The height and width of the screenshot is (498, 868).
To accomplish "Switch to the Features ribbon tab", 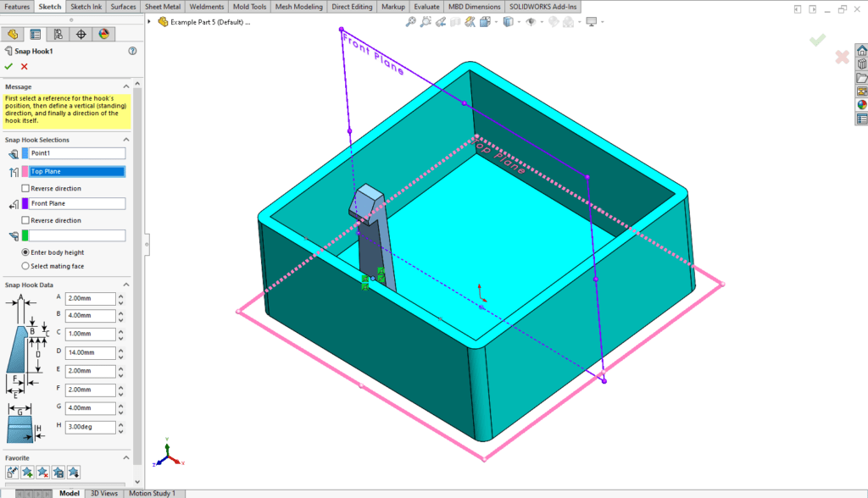I will pos(16,6).
